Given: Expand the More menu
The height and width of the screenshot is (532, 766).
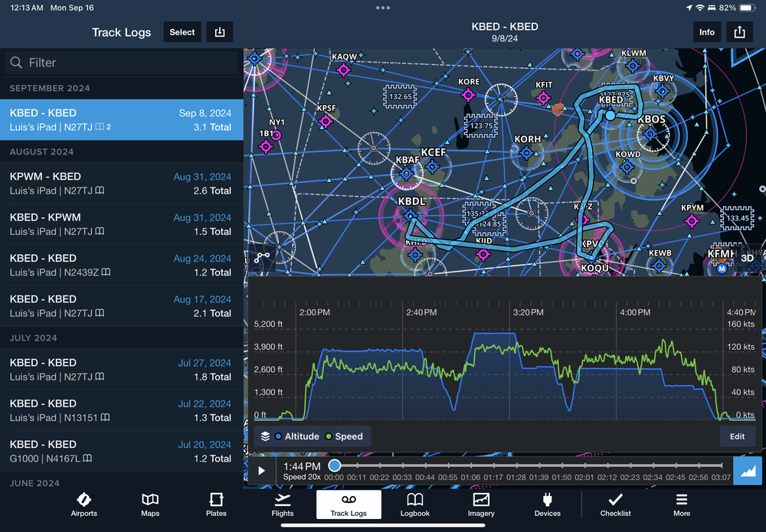Looking at the screenshot, I should click(681, 505).
